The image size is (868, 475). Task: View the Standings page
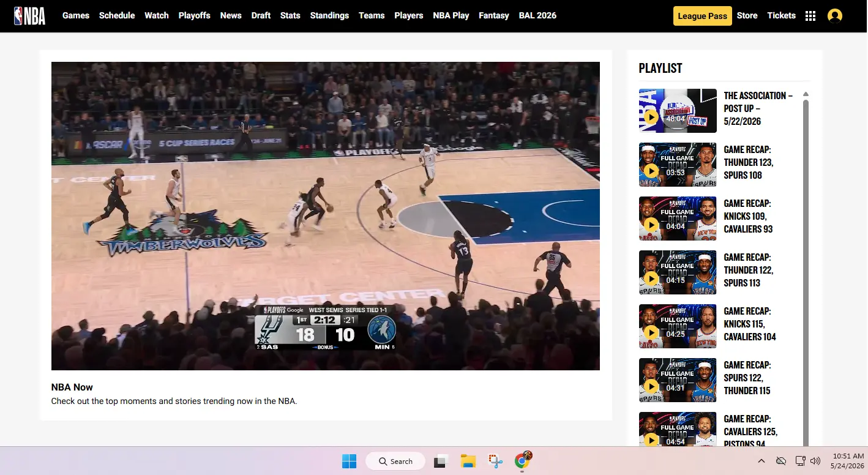click(329, 15)
